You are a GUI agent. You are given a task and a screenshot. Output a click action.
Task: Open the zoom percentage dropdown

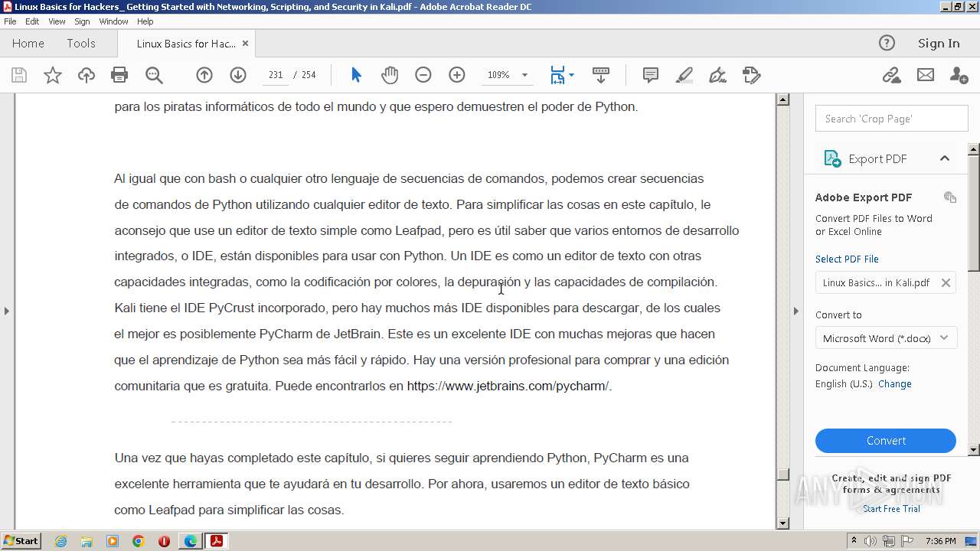pyautogui.click(x=524, y=75)
